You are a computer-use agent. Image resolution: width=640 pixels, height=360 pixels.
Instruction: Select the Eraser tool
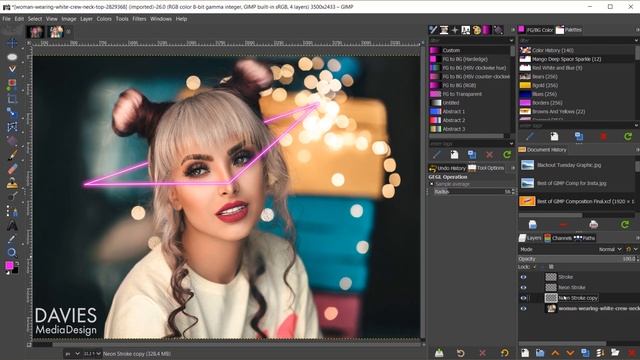pyautogui.click(x=12, y=168)
